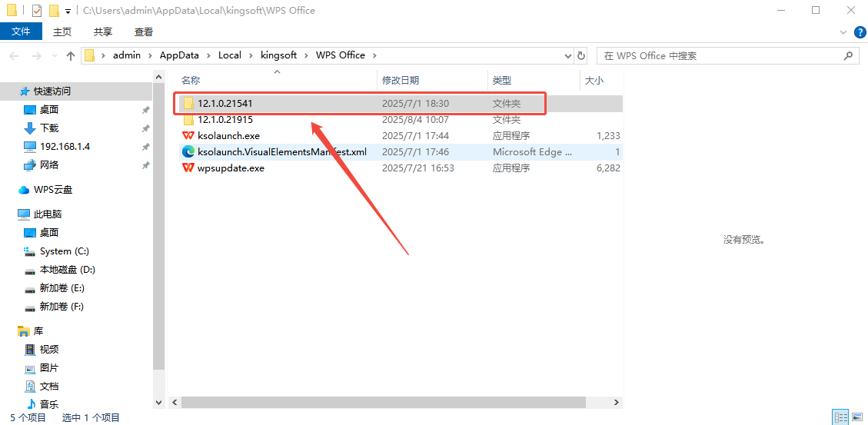Open the 主页 ribbon tab

coord(62,32)
